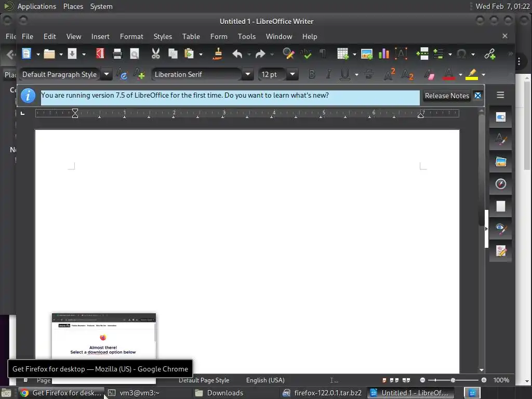Viewport: 532px width, 399px height.
Task: Toggle Formatting Marks pilcrow icon
Action: click(323, 54)
